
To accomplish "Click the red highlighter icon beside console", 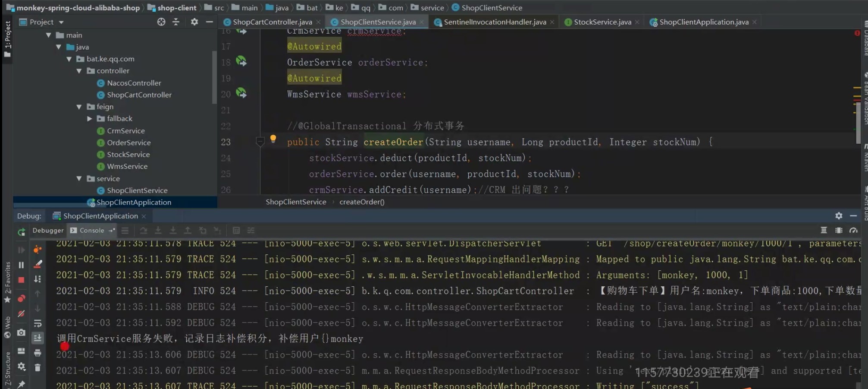I will [x=38, y=264].
